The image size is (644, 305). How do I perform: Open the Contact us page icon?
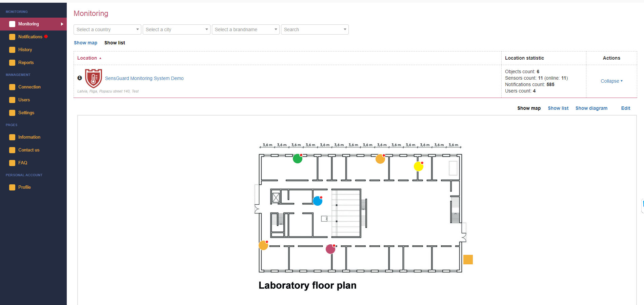pos(12,150)
